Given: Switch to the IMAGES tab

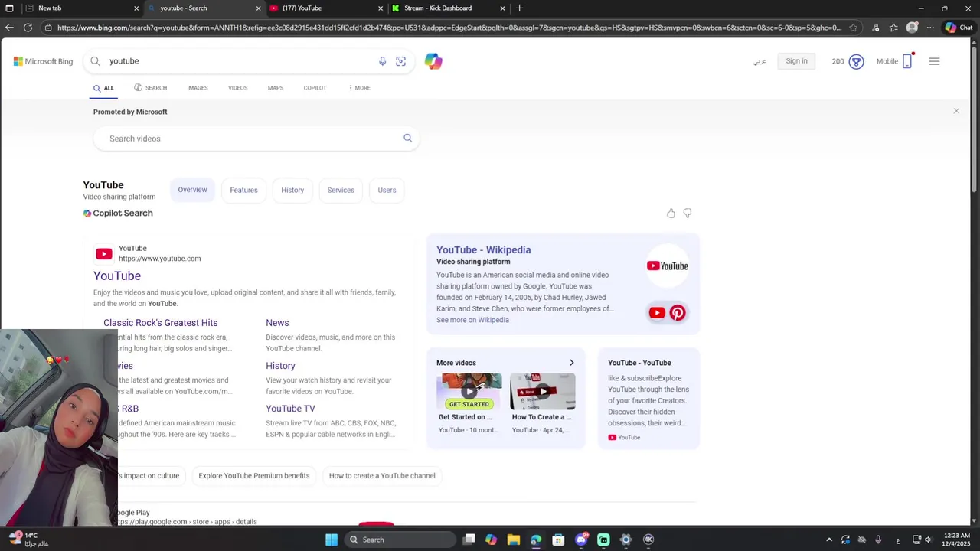Looking at the screenshot, I should [x=198, y=88].
